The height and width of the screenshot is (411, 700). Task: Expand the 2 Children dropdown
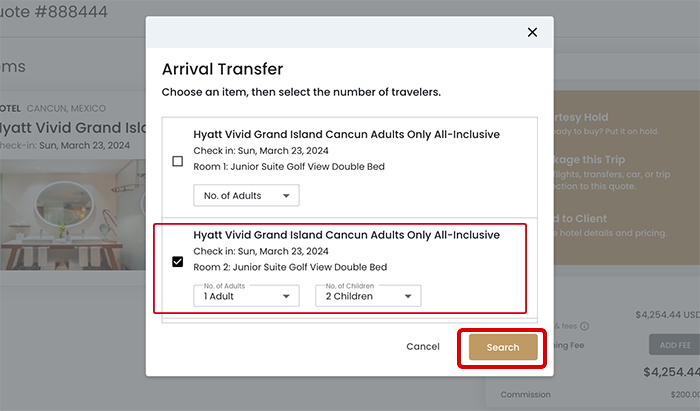[367, 296]
